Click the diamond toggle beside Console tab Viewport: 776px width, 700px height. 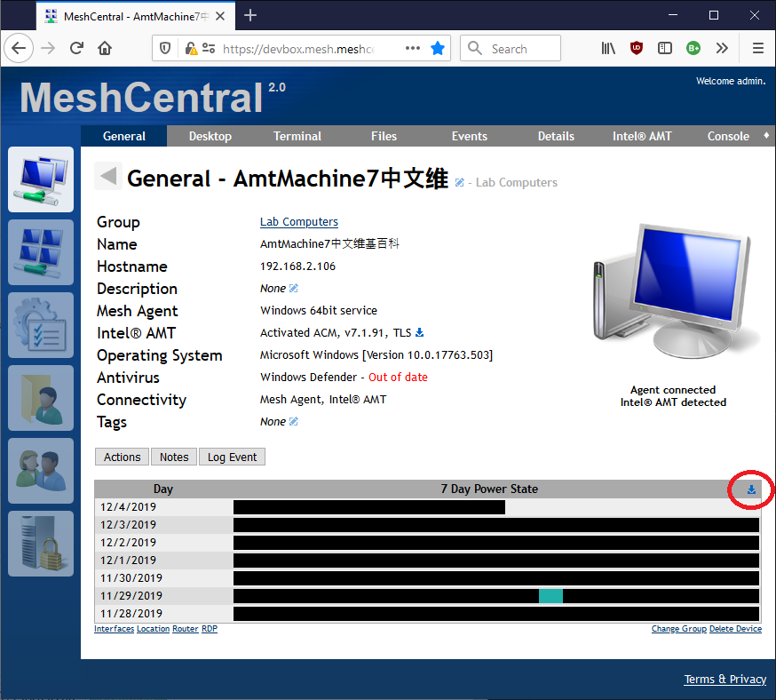click(x=766, y=135)
